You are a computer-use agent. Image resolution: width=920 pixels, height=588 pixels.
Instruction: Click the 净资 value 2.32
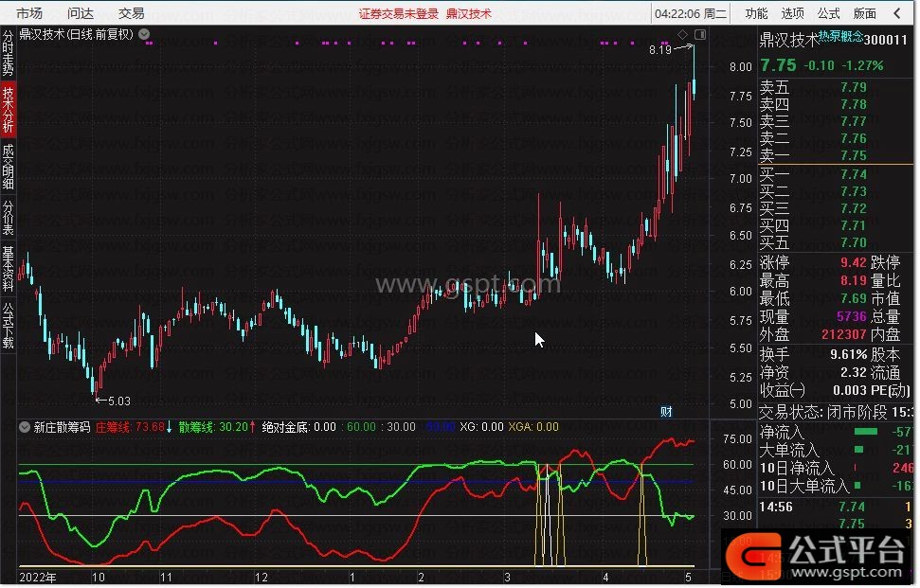[853, 372]
